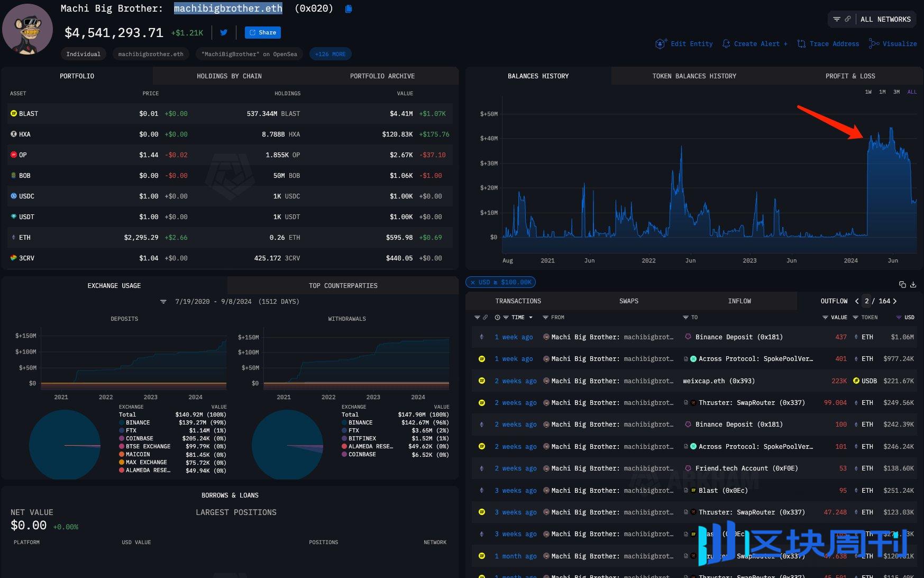
Task: Open the TOKEN BALANCES HISTORY tab
Action: (694, 76)
